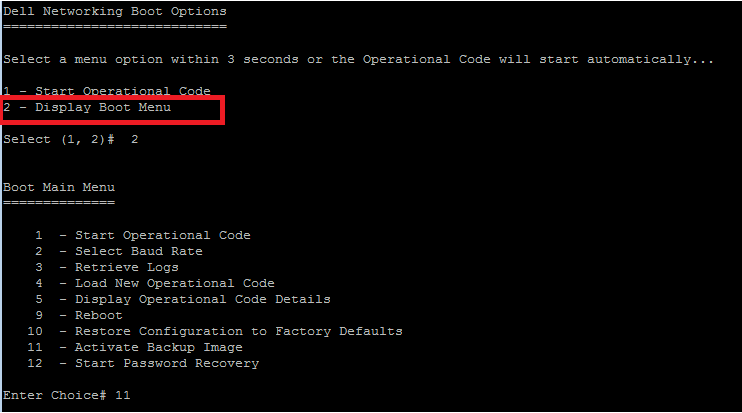This screenshot has width=742, height=413.
Task: Click the 'Retrieve Logs' entry
Action: [x=126, y=267]
